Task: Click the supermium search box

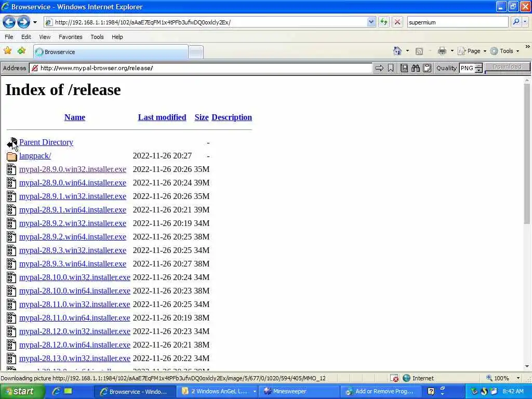Action: coord(457,22)
